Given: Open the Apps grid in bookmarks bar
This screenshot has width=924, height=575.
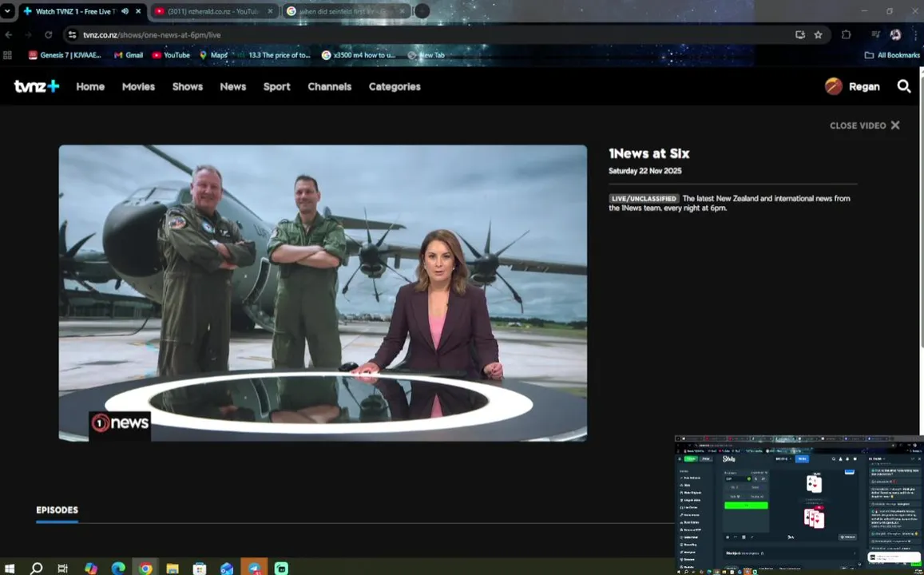Looking at the screenshot, I should click(x=8, y=55).
